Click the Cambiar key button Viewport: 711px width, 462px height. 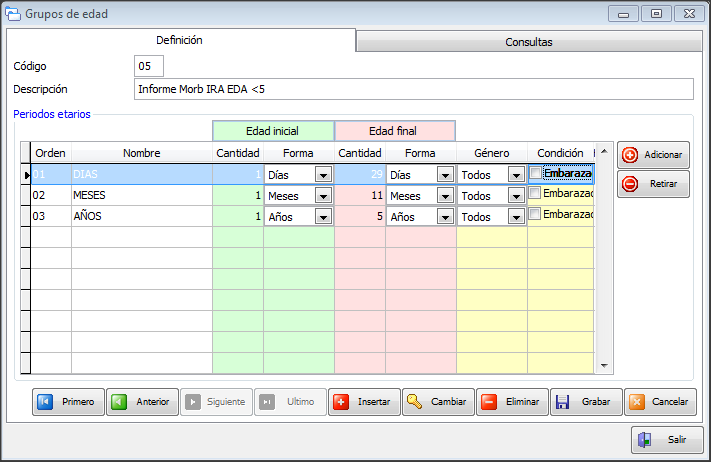[x=438, y=402]
